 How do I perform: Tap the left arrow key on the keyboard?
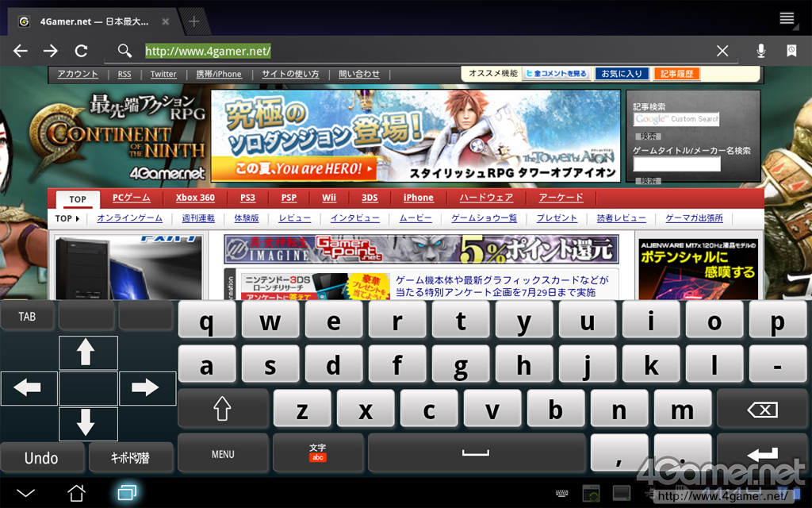tap(29, 387)
